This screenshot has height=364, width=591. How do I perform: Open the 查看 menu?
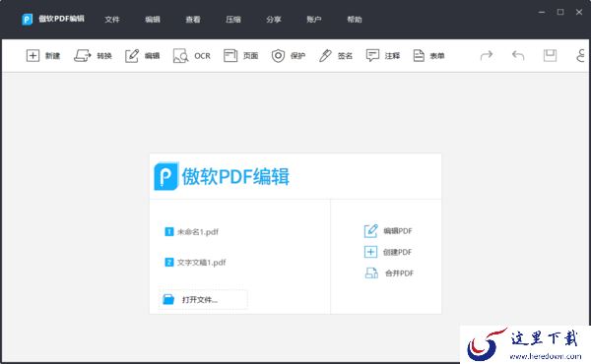(x=193, y=20)
